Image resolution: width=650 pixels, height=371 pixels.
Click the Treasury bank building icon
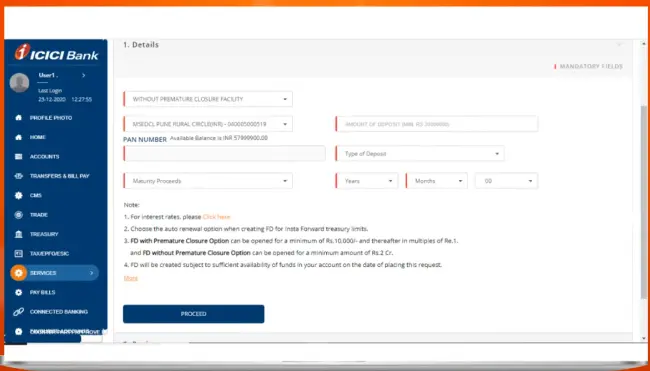click(18, 234)
